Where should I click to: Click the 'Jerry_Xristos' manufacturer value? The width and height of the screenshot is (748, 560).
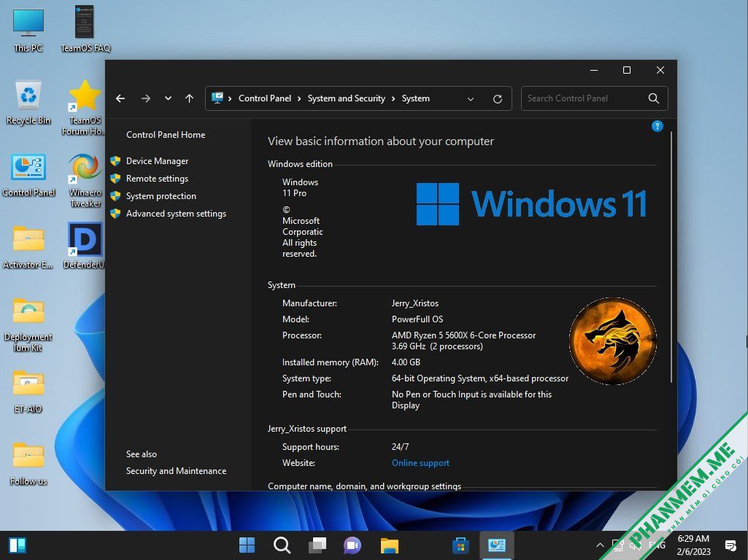(x=415, y=303)
